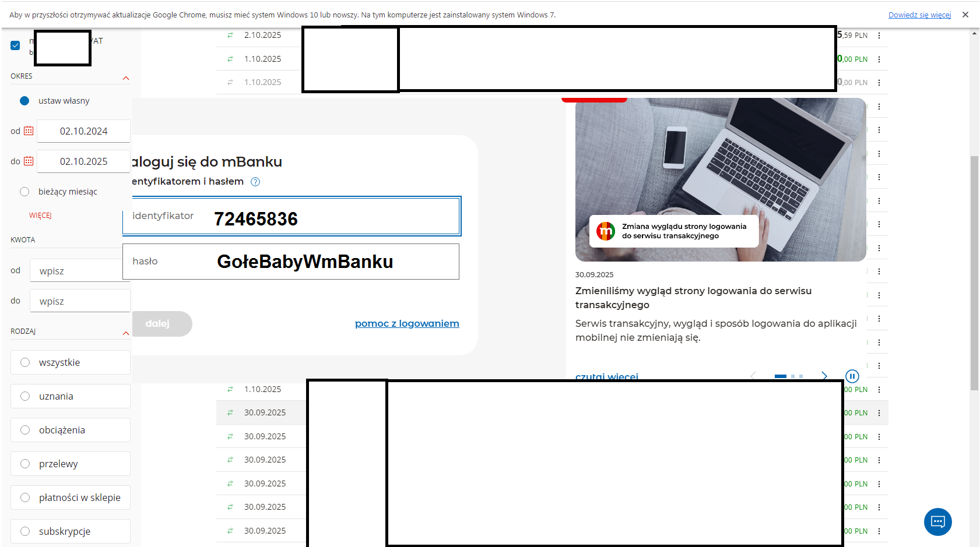The width and height of the screenshot is (980, 547).
Task: Open the laptop news image
Action: 721,179
